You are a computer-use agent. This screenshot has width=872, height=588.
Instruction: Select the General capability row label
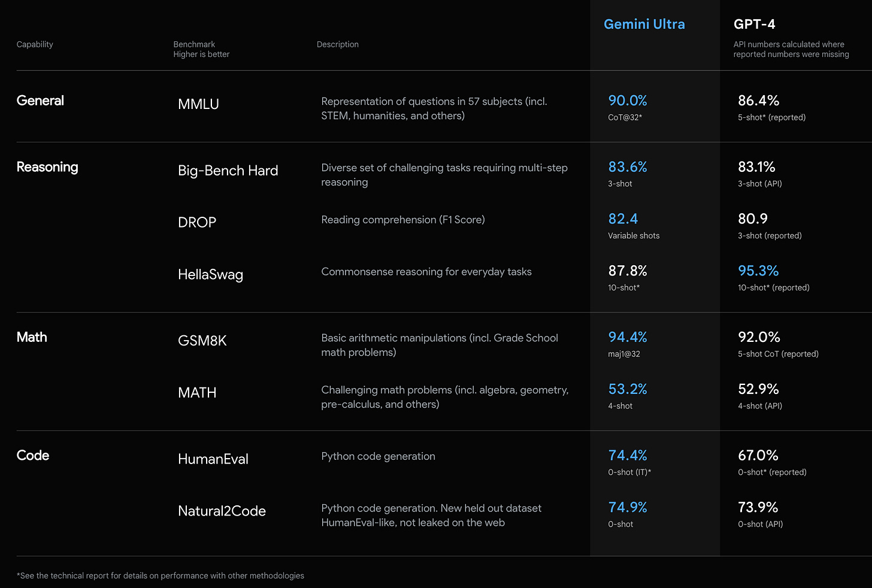point(40,101)
